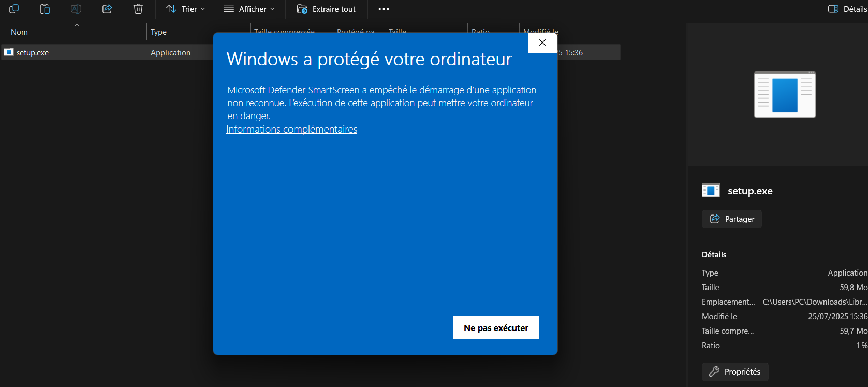Click Extraire tout button
Image resolution: width=868 pixels, height=387 pixels.
tap(326, 9)
